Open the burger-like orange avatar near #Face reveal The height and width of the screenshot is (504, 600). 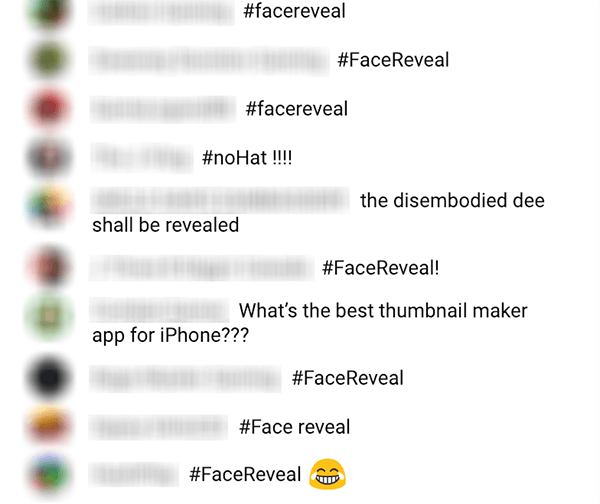coord(49,426)
